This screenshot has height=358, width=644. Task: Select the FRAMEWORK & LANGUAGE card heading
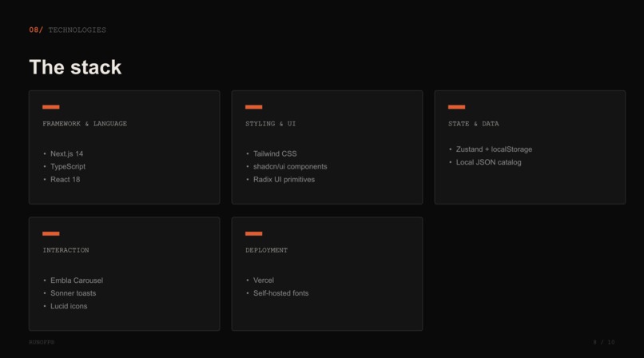point(85,124)
